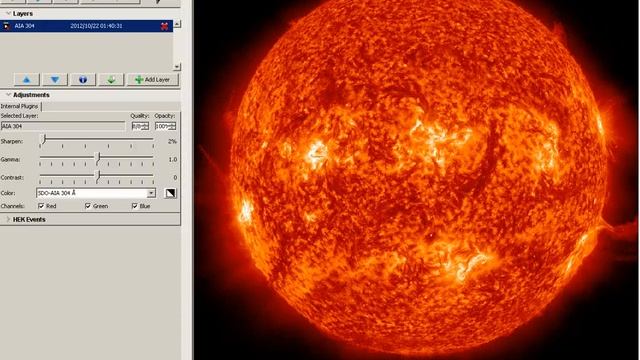Move layer up with blue up arrow
This screenshot has width=640, height=360.
27,80
